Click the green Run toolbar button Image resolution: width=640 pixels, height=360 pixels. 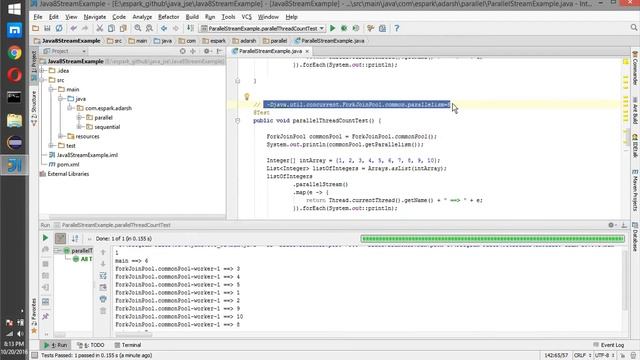(333, 28)
